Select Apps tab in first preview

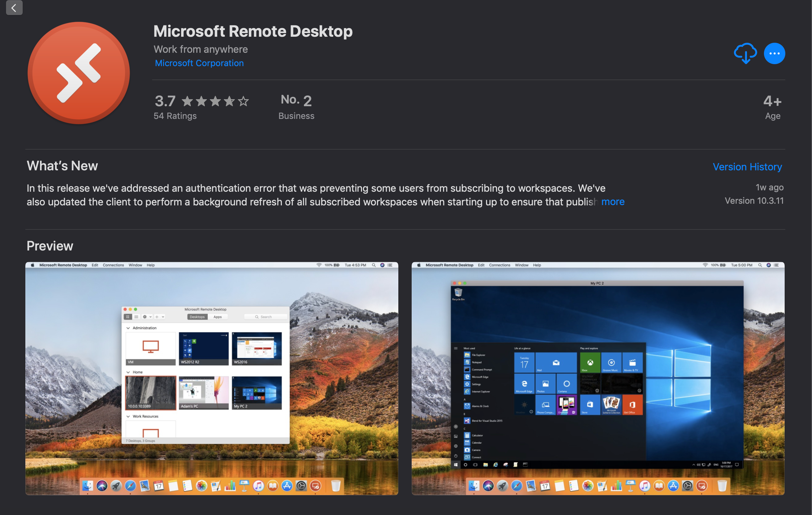tap(218, 317)
